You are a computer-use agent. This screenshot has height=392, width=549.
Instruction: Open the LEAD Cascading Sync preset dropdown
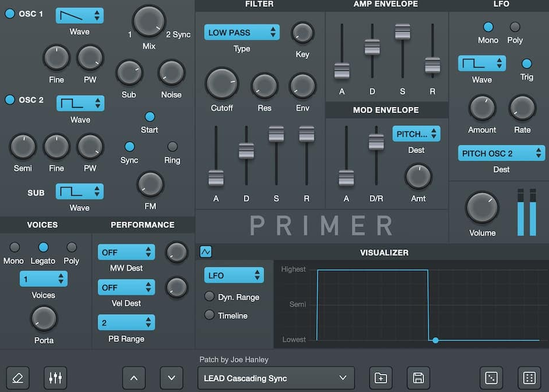(x=274, y=378)
